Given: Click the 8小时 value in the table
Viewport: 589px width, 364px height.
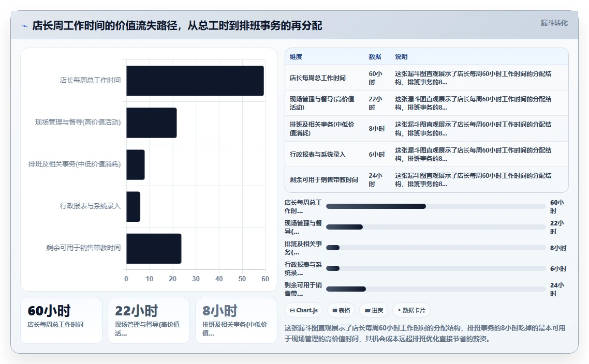Looking at the screenshot, I should click(377, 129).
